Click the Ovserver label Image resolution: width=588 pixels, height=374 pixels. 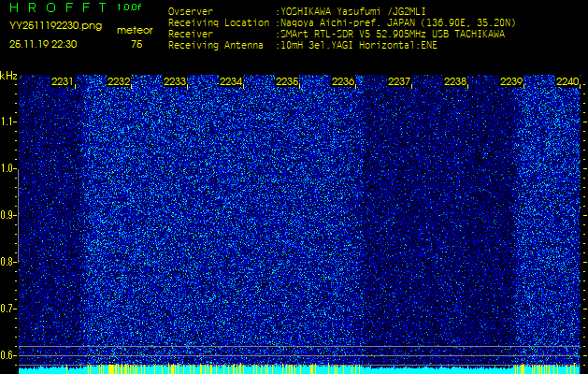point(191,11)
